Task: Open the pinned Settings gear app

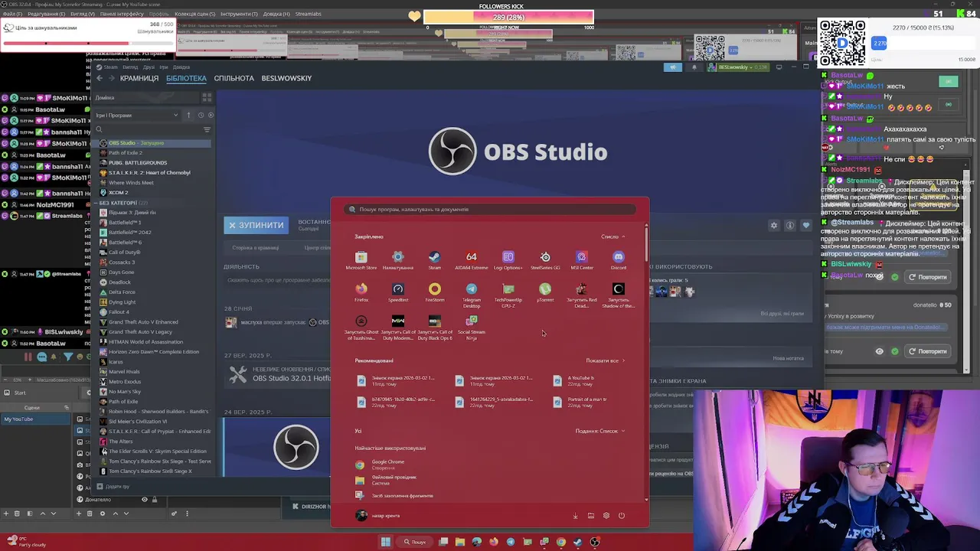Action: coord(397,260)
